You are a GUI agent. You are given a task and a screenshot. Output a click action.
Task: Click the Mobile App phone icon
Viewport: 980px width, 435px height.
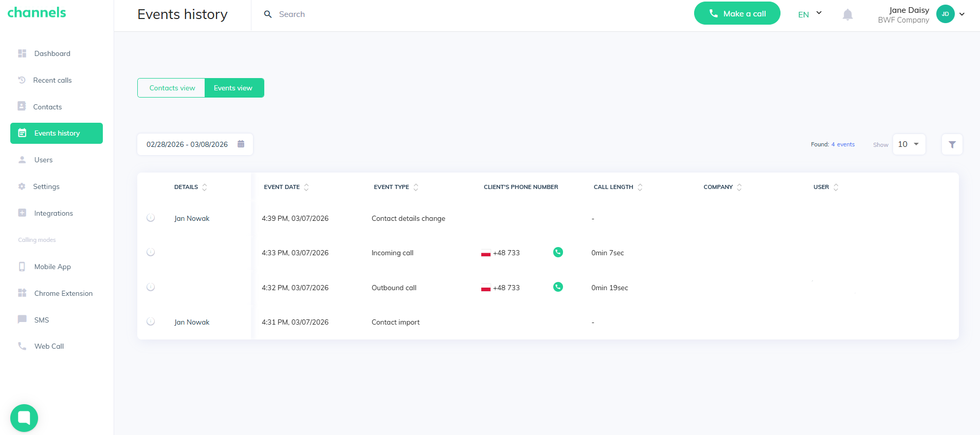[x=22, y=267]
